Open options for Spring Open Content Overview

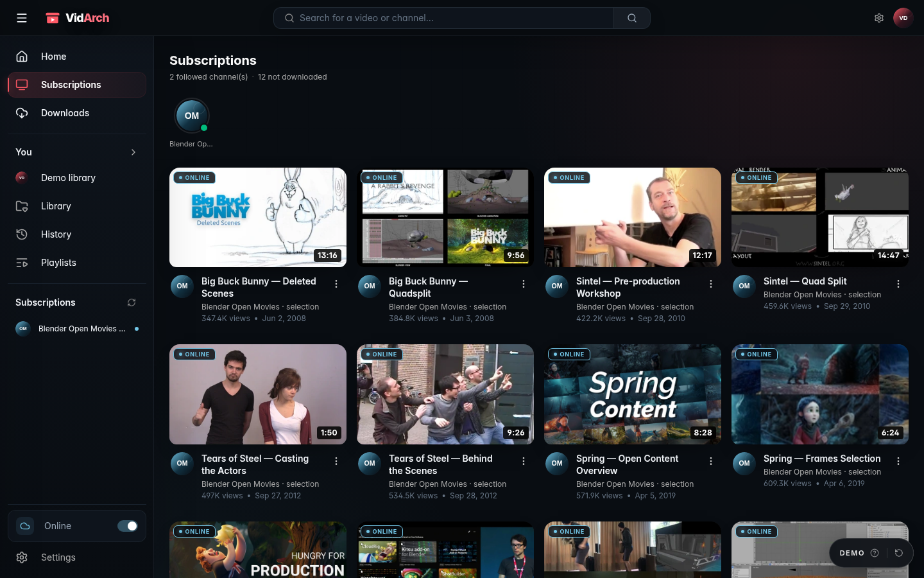pos(711,461)
